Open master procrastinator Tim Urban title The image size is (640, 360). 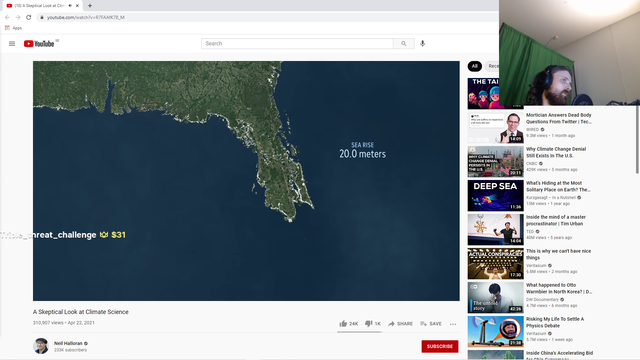556,220
